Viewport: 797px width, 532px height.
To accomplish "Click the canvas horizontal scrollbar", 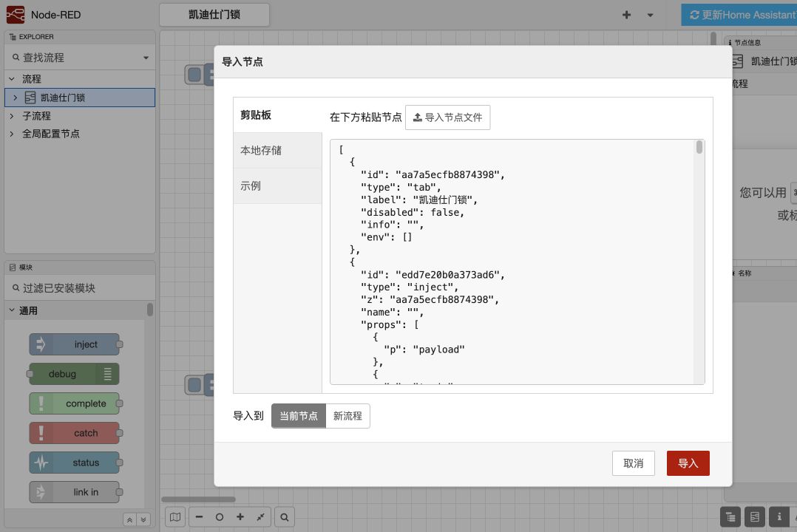I will pyautogui.click(x=198, y=499).
